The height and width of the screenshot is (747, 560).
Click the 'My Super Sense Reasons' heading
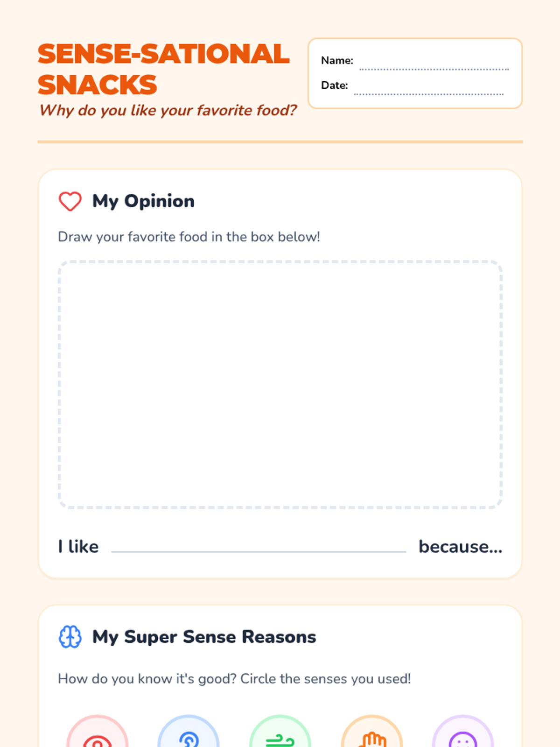pyautogui.click(x=204, y=637)
